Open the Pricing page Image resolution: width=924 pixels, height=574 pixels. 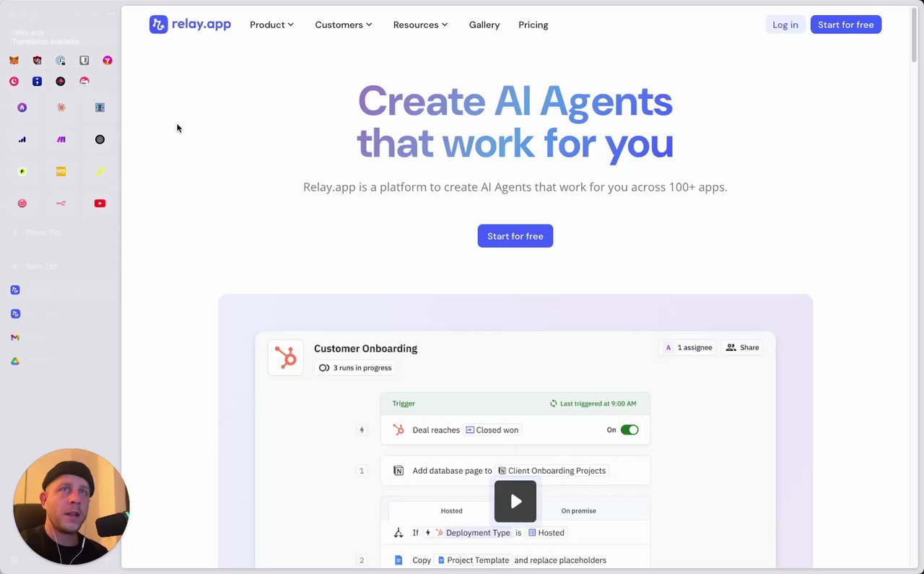click(x=533, y=25)
